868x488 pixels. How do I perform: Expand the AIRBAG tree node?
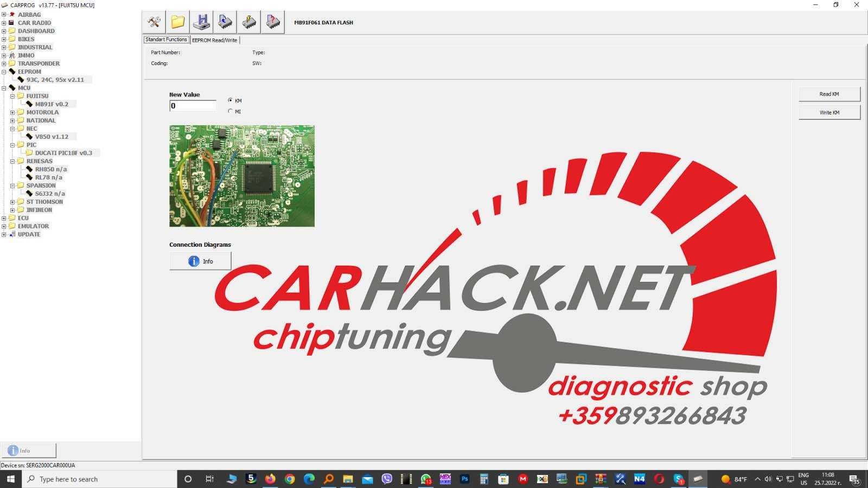4,15
